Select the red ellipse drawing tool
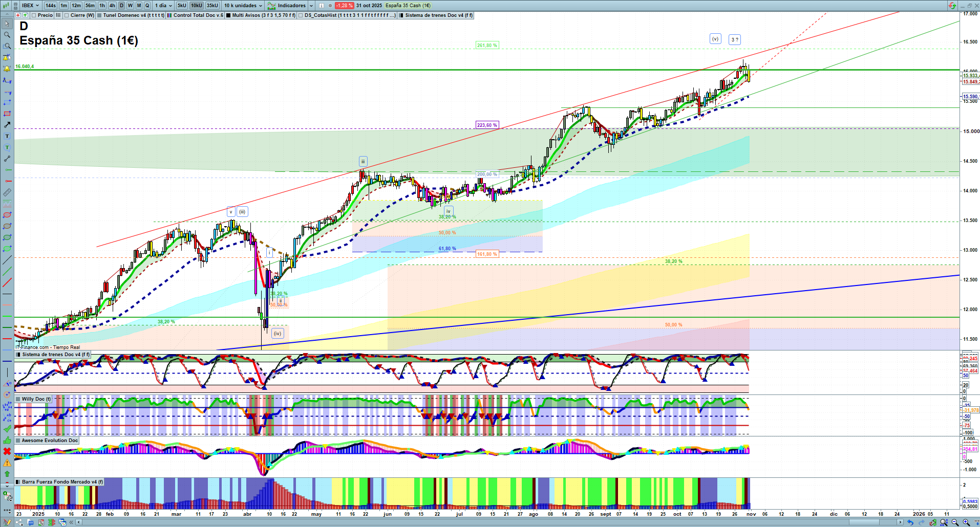This screenshot has height=527, width=980. tap(7, 215)
